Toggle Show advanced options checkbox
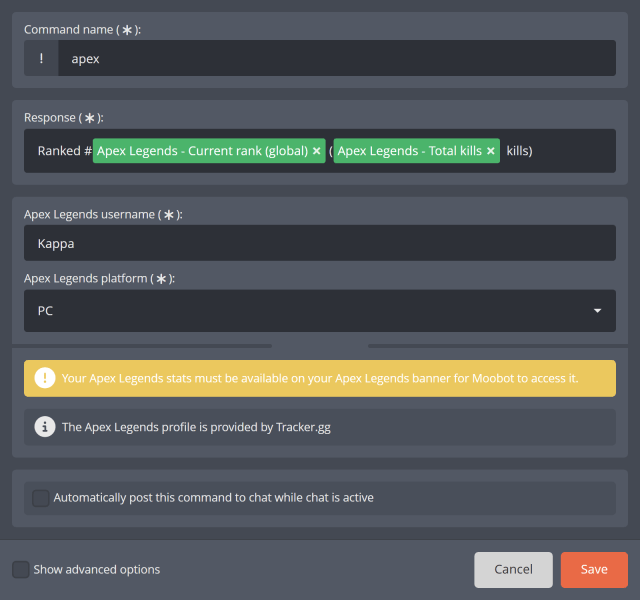The image size is (640, 600). coord(20,569)
